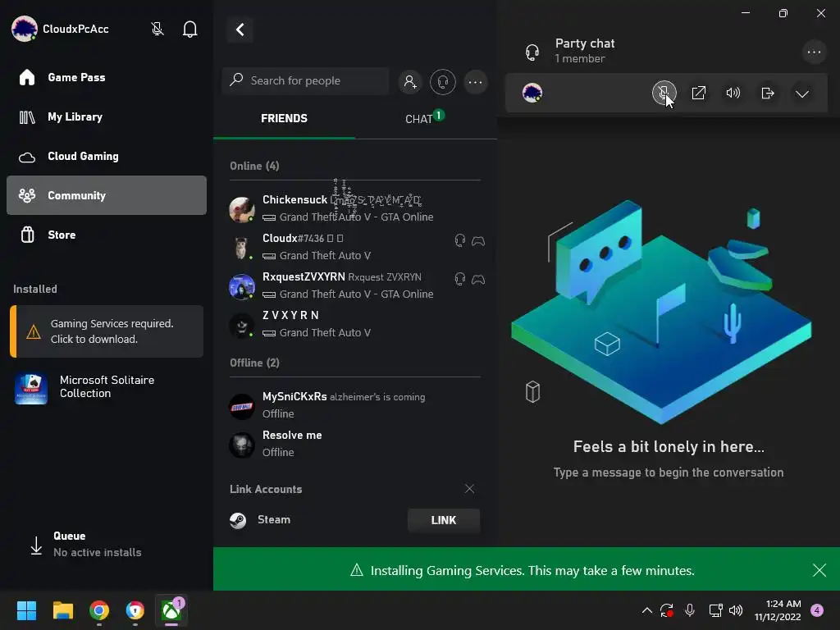Open My Library from the sidebar
Screen dimensions: 840x630
tap(107, 116)
